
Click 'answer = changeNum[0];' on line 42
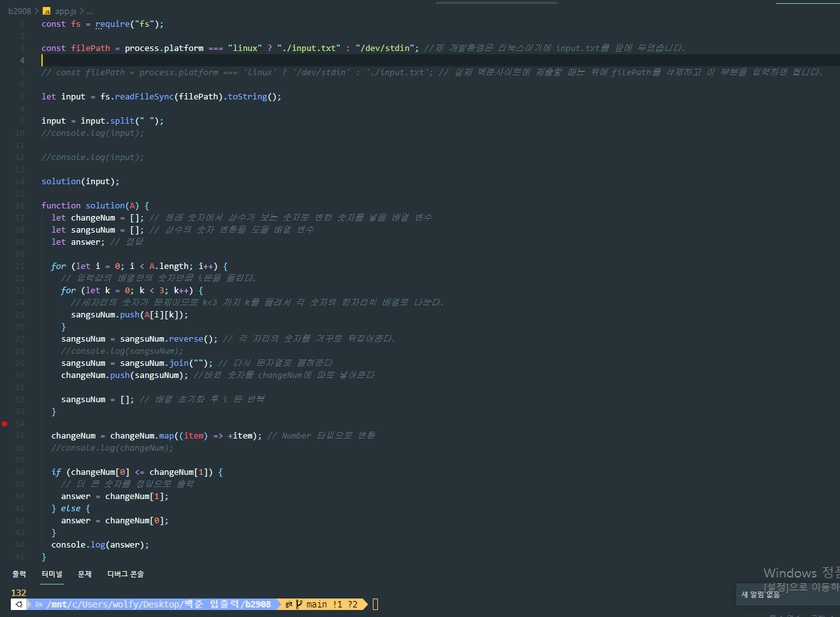point(115,521)
